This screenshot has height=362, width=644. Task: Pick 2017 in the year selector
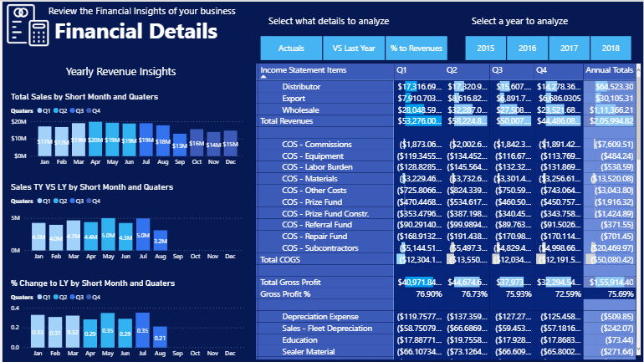point(569,48)
